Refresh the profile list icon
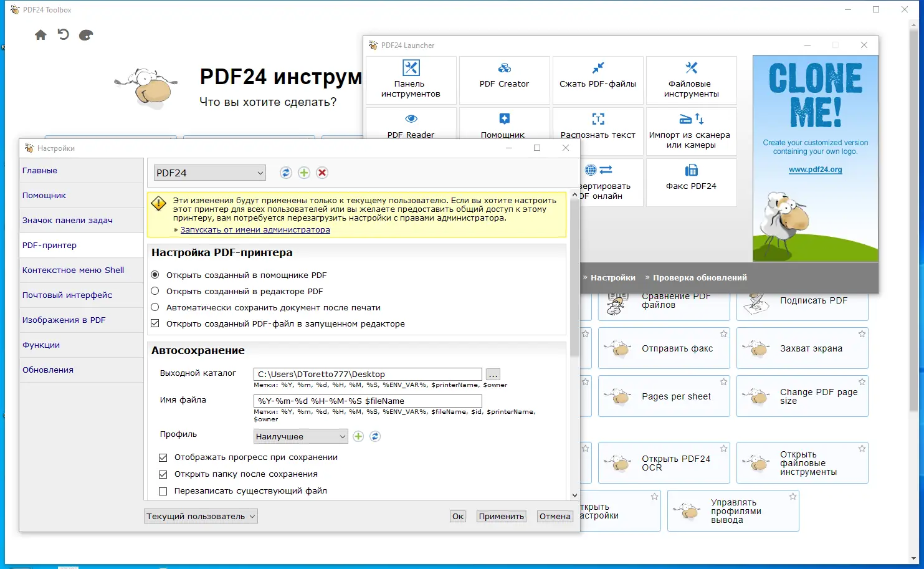 (374, 436)
